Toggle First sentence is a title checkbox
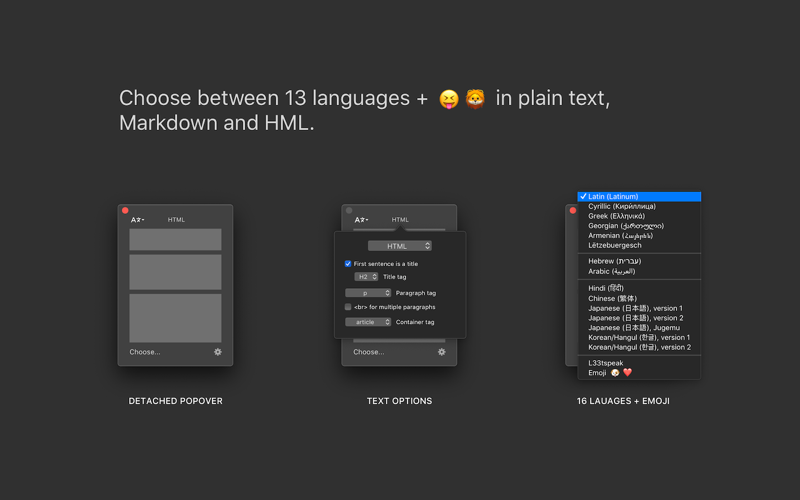Screen dimensions: 800x500 348,264
